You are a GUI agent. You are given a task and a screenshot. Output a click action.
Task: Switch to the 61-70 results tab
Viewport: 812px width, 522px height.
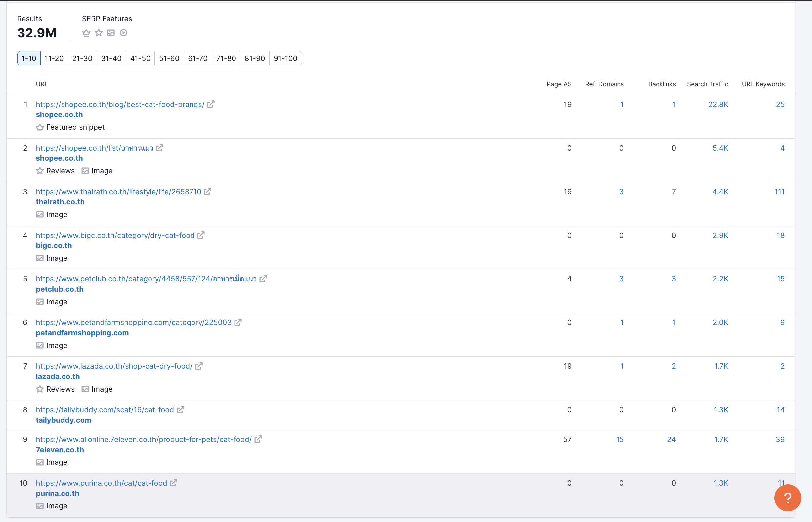coord(198,58)
